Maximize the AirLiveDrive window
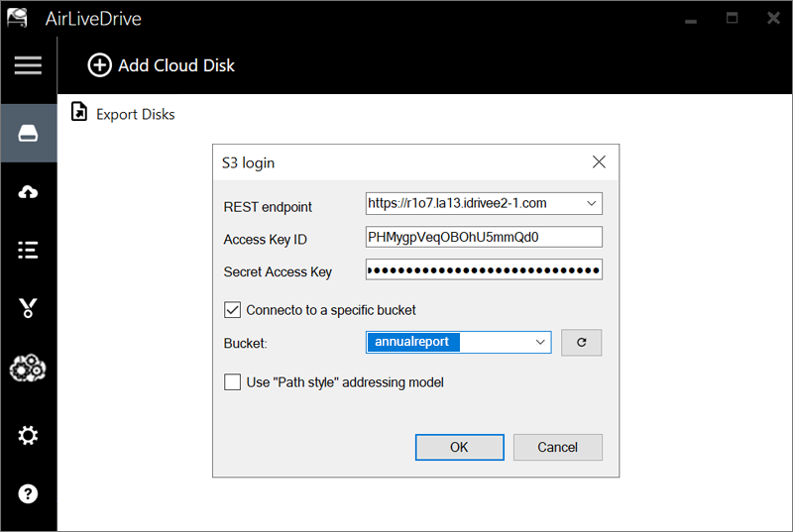This screenshot has width=793, height=532. (732, 18)
